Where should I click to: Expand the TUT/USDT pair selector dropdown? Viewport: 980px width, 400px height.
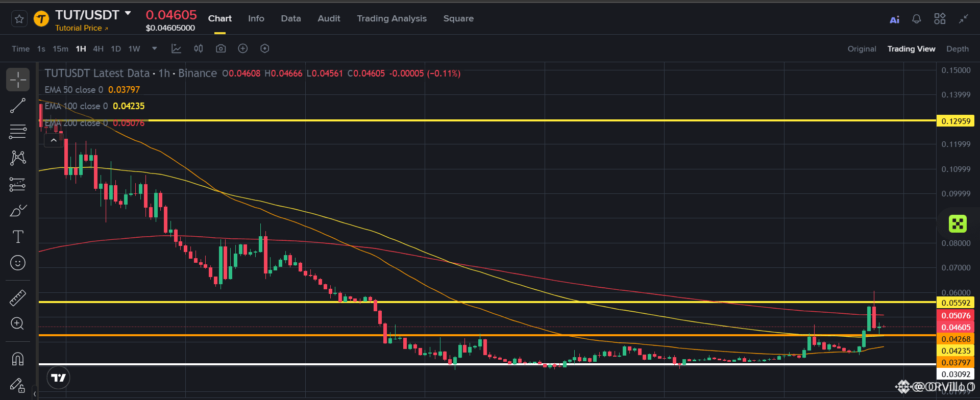click(x=128, y=13)
